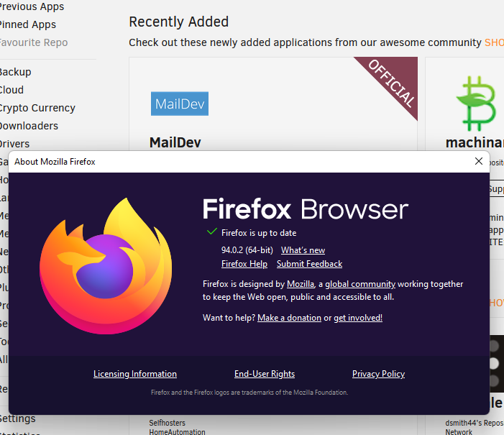
Task: Open the Mozilla link in description
Action: point(301,284)
